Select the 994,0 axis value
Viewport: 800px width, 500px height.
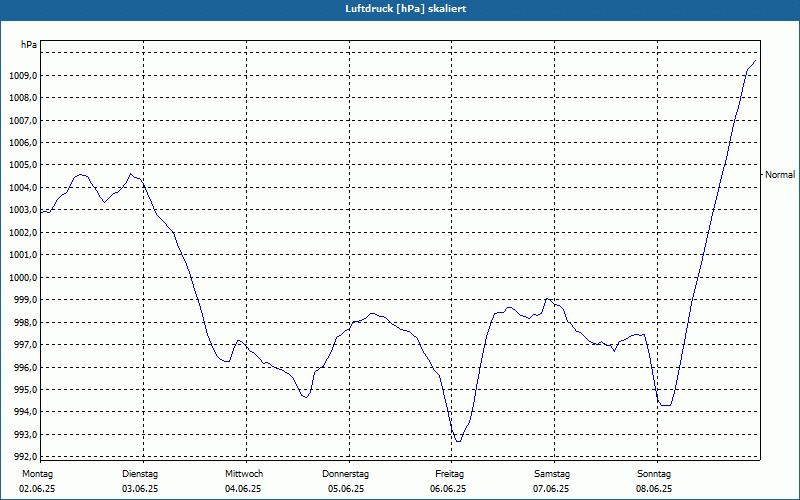pyautogui.click(x=25, y=412)
